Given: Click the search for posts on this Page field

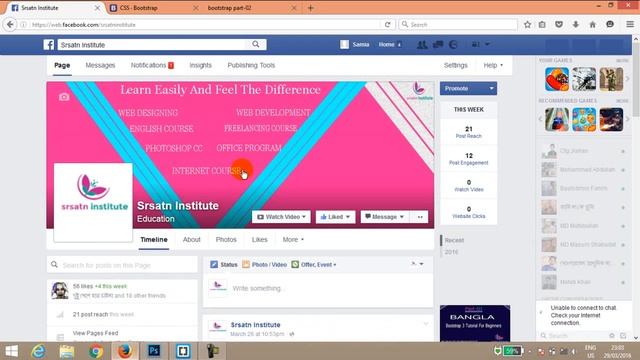Looking at the screenshot, I should coord(122,265).
